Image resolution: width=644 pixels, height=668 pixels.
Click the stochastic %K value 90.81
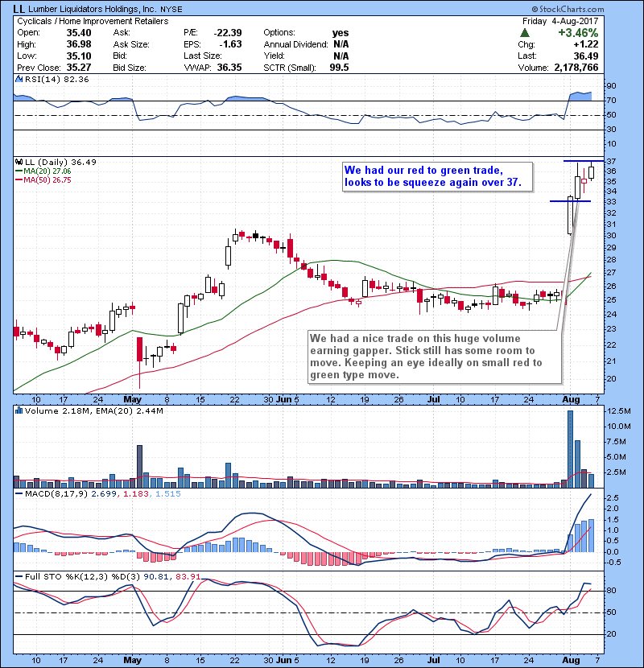tap(156, 576)
